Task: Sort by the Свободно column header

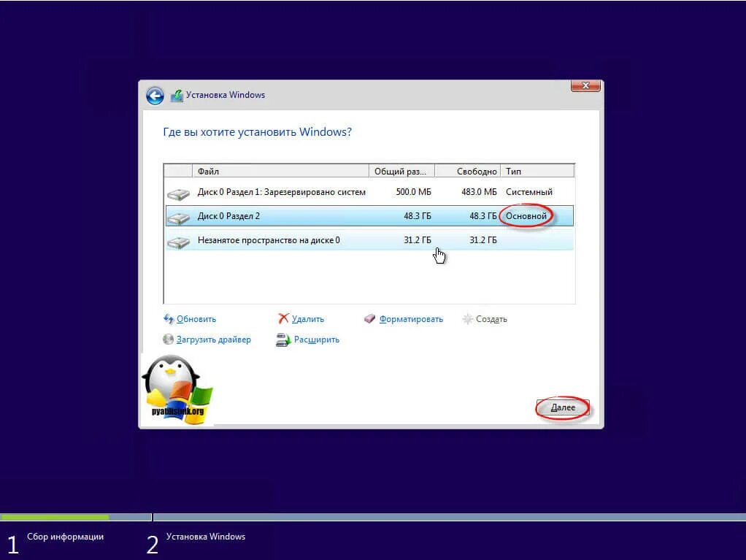Action: pyautogui.click(x=468, y=172)
